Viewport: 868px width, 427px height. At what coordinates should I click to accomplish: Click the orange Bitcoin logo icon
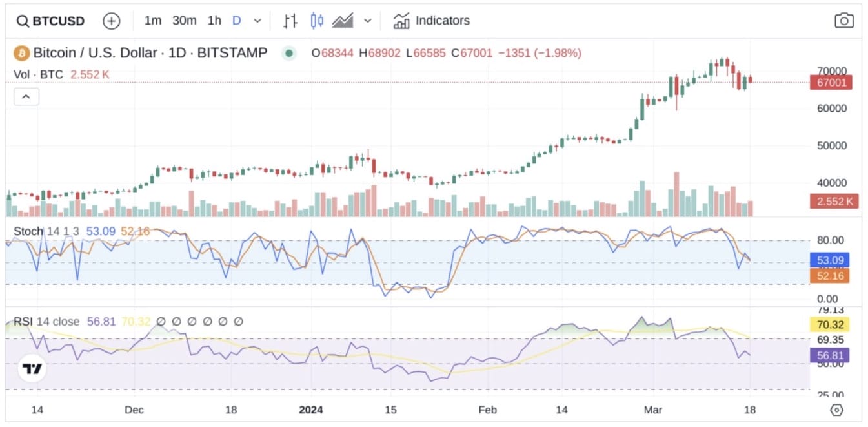21,53
